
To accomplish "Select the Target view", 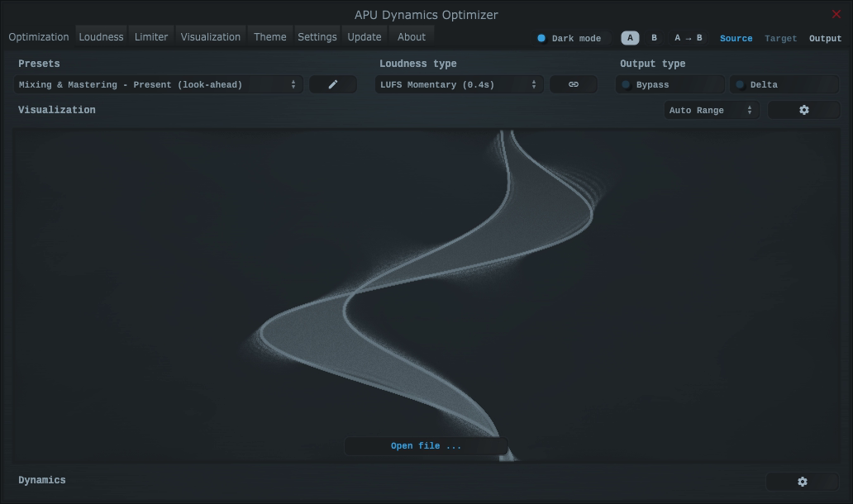I will pyautogui.click(x=780, y=38).
